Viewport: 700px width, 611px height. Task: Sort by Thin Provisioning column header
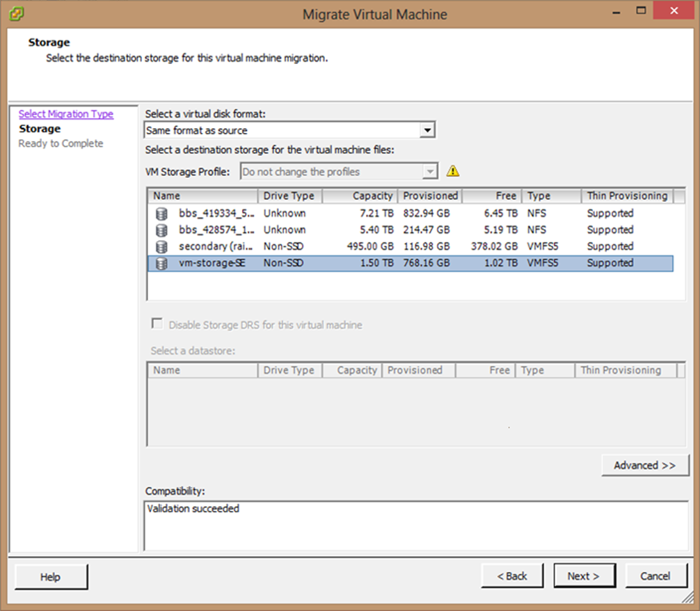[627, 196]
